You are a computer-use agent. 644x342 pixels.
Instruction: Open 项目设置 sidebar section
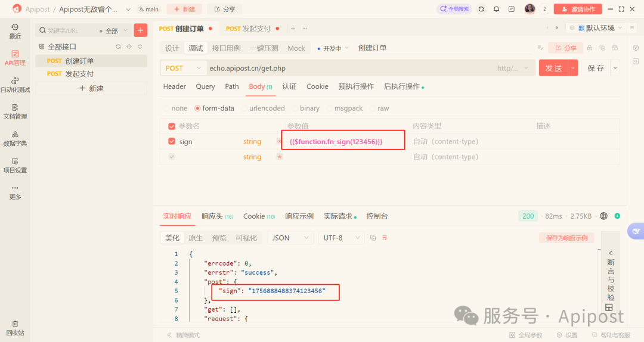pyautogui.click(x=15, y=165)
